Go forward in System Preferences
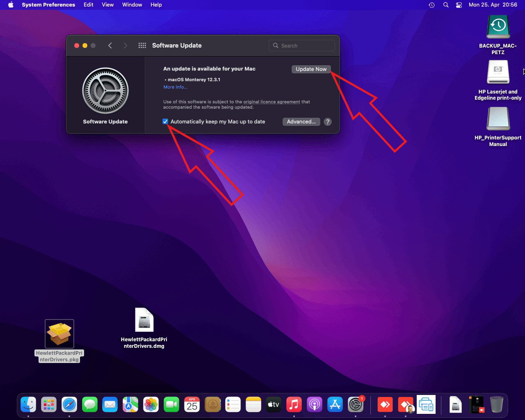The image size is (525, 420). click(x=125, y=46)
